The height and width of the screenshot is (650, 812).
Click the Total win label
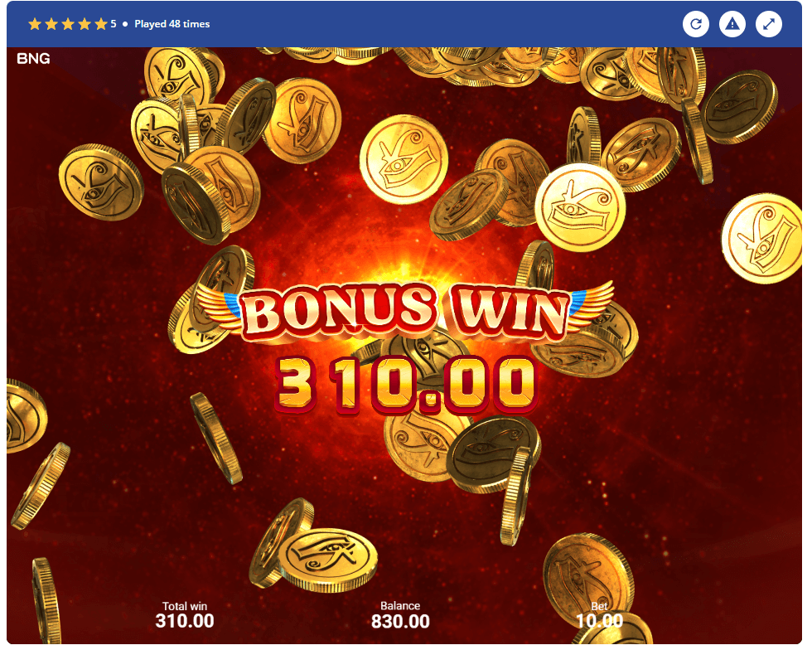coord(185,606)
